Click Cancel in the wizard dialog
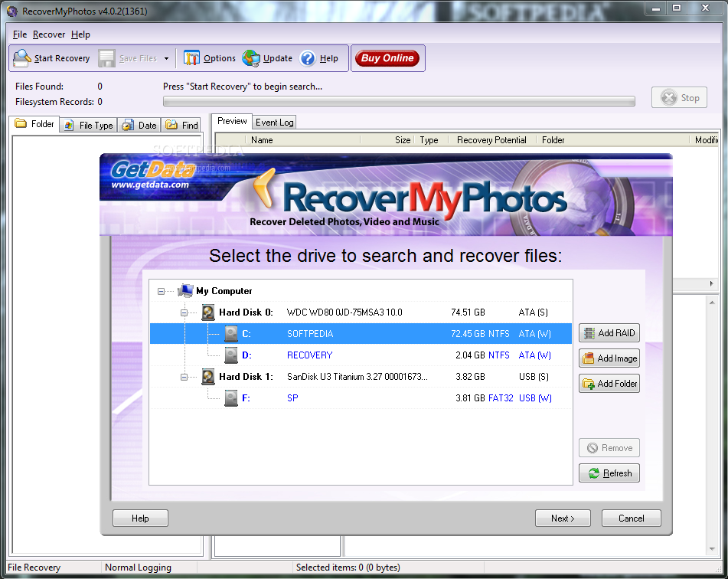 tap(631, 518)
